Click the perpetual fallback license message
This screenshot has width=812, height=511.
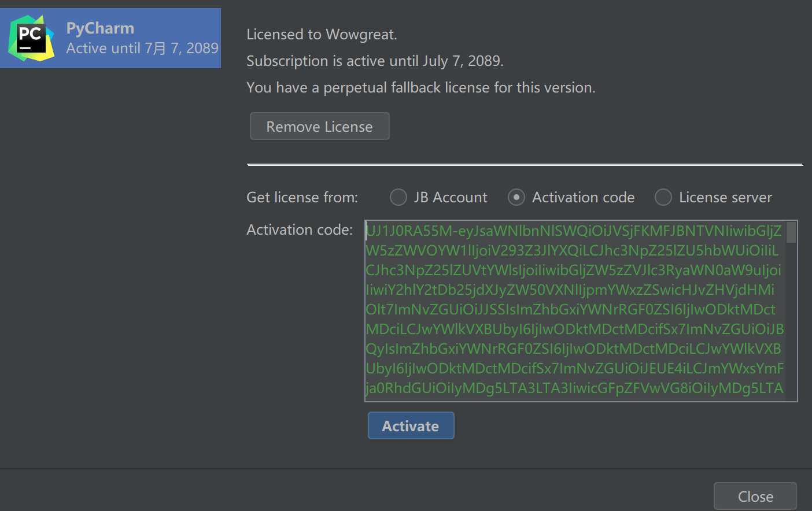point(420,88)
